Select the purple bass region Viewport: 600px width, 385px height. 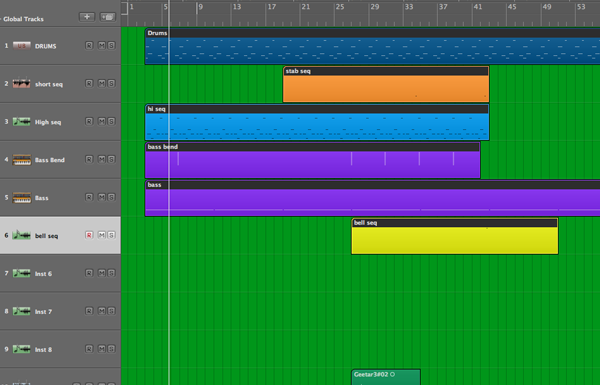coord(372,198)
